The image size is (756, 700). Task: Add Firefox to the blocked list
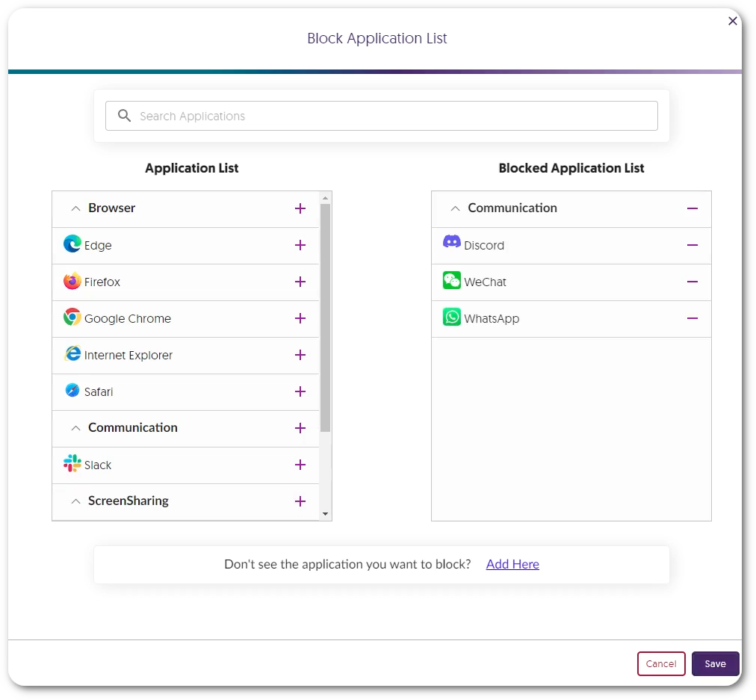300,282
